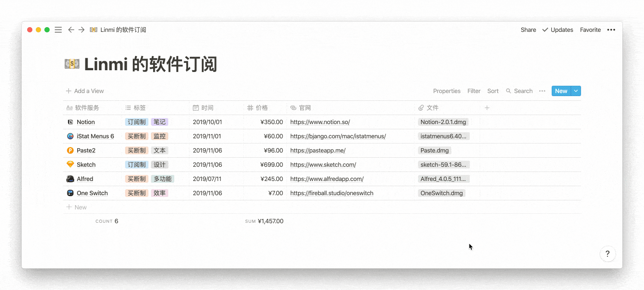Add a View to the database
644x290 pixels.
click(85, 91)
